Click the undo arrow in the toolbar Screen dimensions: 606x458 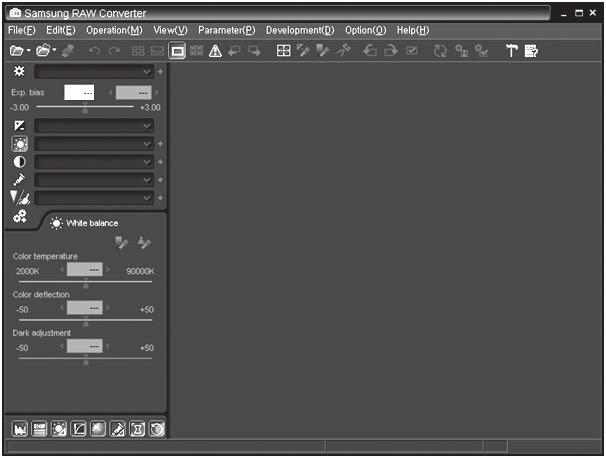point(94,51)
